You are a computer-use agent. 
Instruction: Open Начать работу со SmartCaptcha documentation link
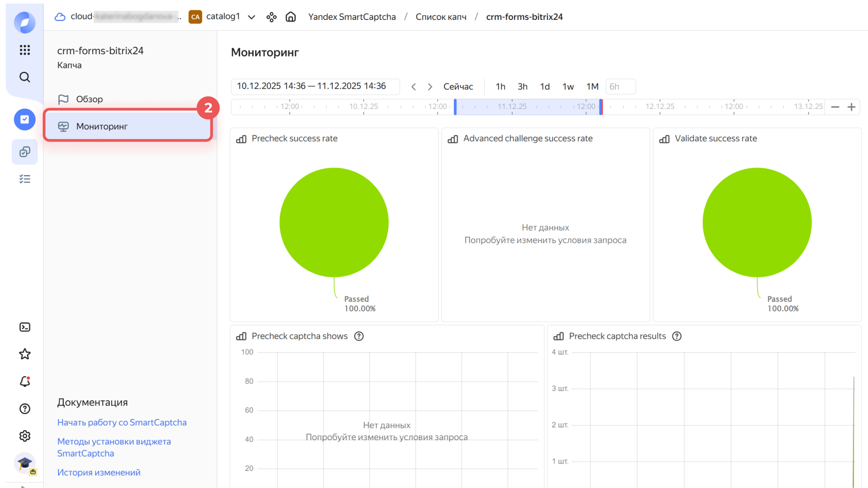coord(122,422)
